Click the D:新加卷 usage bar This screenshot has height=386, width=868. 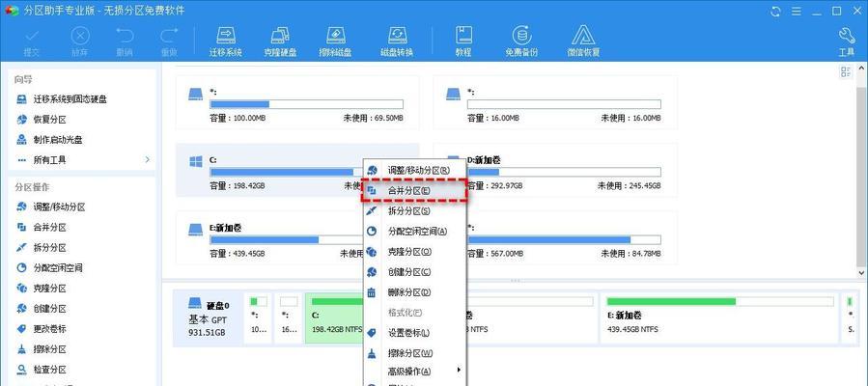pos(564,172)
